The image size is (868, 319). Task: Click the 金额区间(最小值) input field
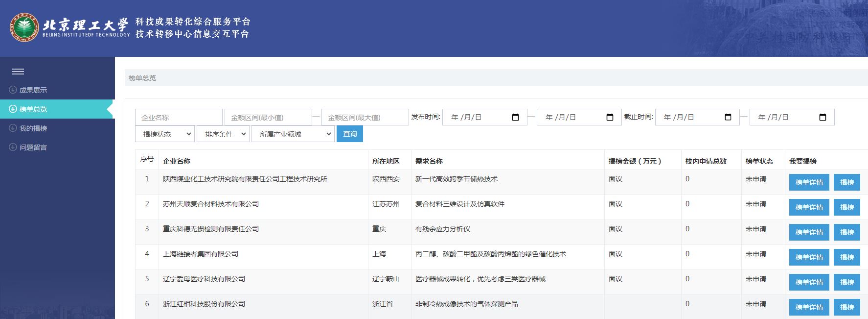pyautogui.click(x=268, y=118)
